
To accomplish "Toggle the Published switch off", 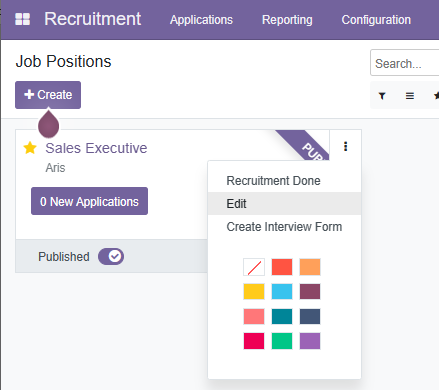I will coord(111,256).
